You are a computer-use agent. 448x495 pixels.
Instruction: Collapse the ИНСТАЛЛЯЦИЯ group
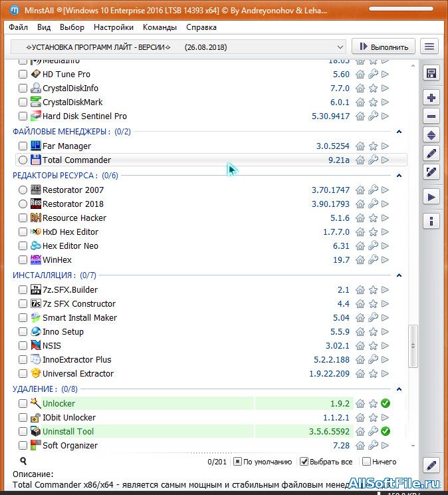click(399, 275)
